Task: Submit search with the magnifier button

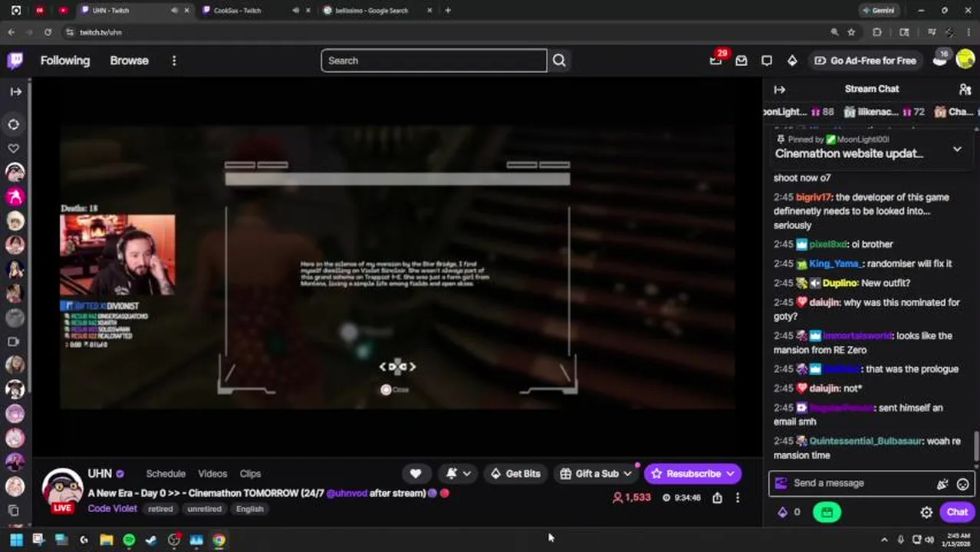Action: pos(559,61)
